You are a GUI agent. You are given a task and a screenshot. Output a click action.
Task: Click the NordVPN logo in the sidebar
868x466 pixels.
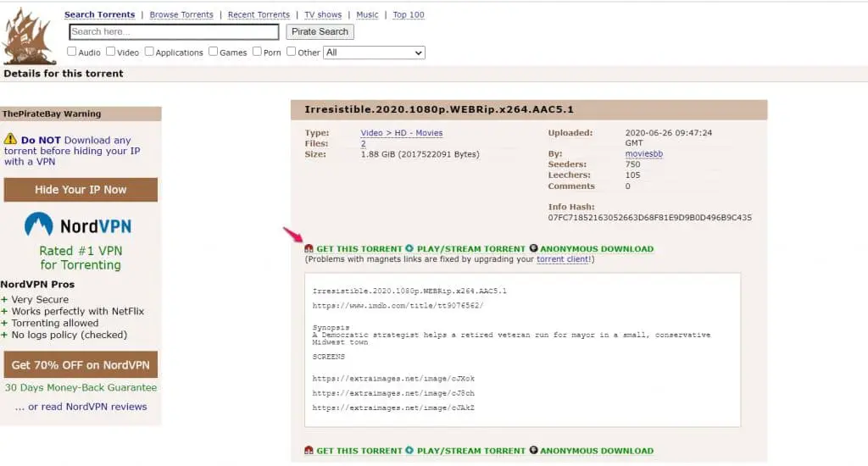pos(80,225)
